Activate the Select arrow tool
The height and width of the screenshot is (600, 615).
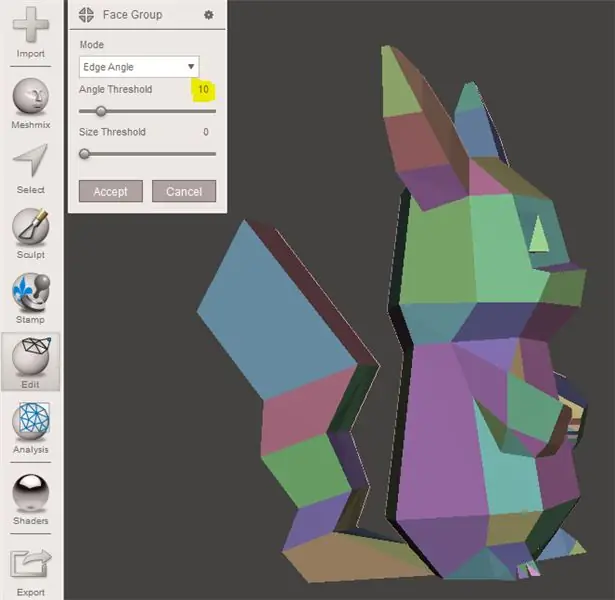pos(31,160)
